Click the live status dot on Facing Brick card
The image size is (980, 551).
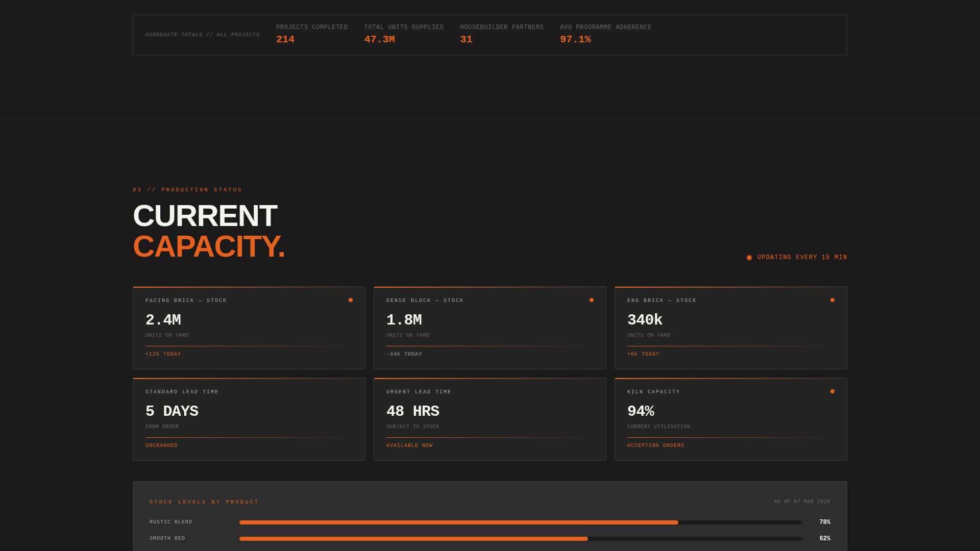(351, 300)
